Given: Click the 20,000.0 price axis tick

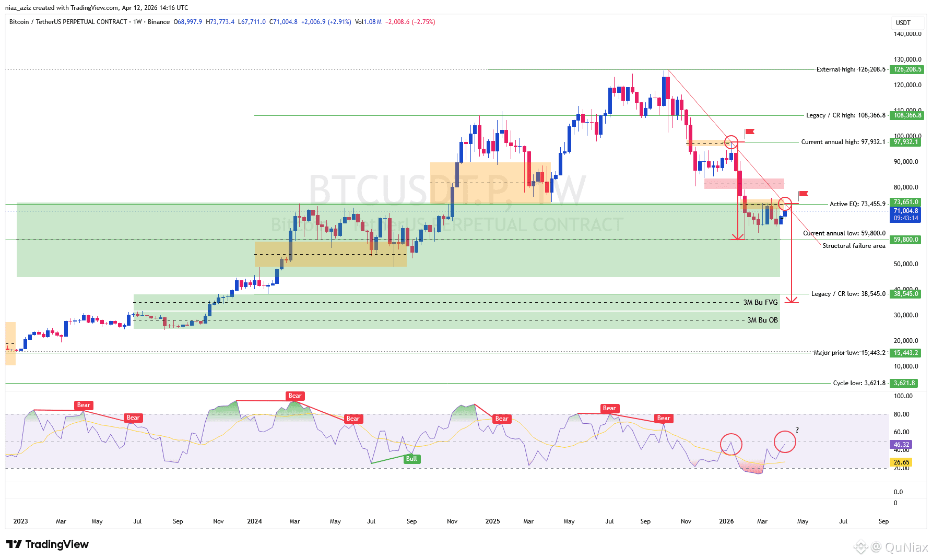Looking at the screenshot, I should pos(906,341).
